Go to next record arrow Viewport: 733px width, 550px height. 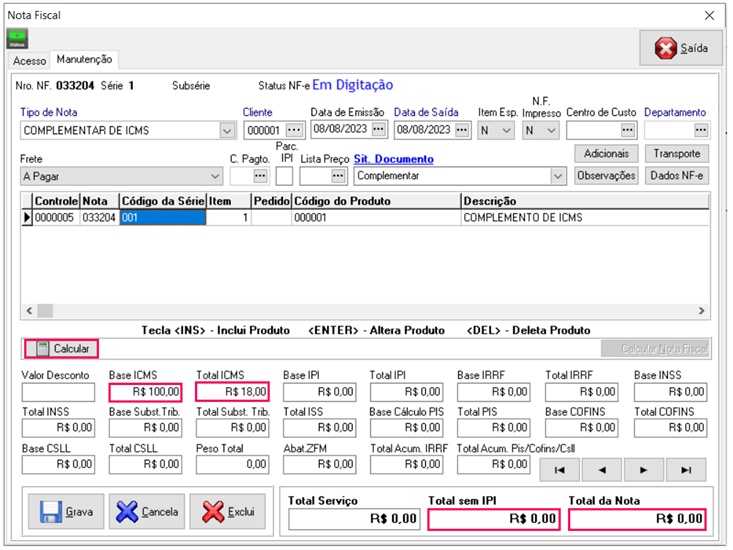(x=645, y=469)
